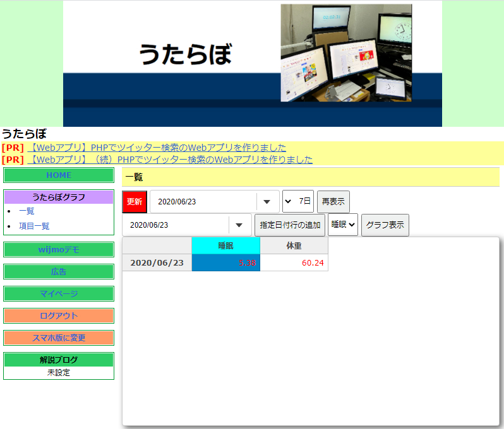This screenshot has width=504, height=429.
Task: Click the red 更新 button
Action: pyautogui.click(x=135, y=202)
